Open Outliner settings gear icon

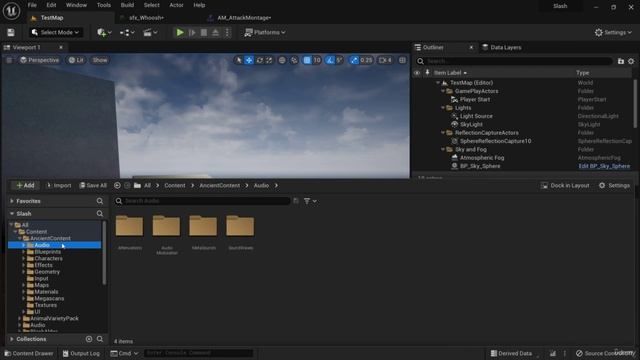click(x=631, y=61)
